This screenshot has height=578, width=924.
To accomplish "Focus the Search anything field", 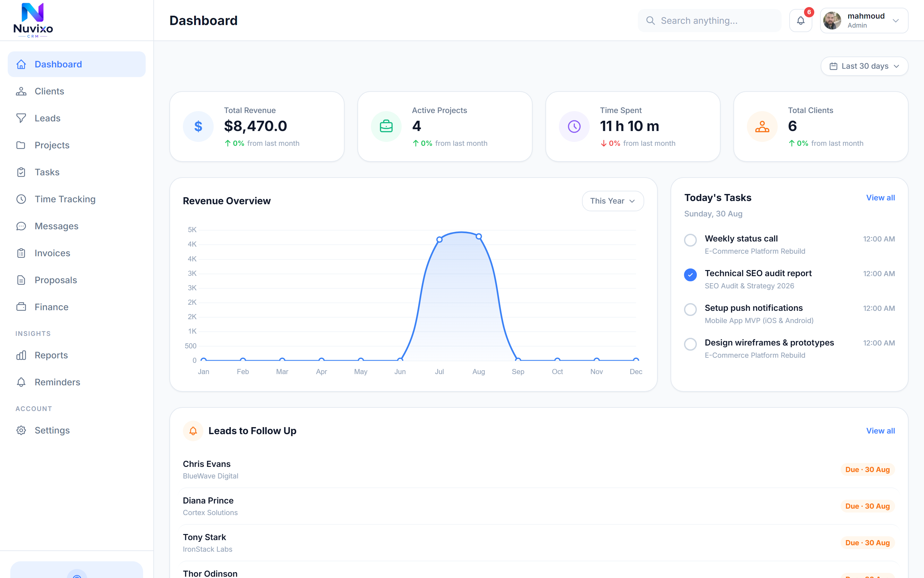I will (x=709, y=21).
